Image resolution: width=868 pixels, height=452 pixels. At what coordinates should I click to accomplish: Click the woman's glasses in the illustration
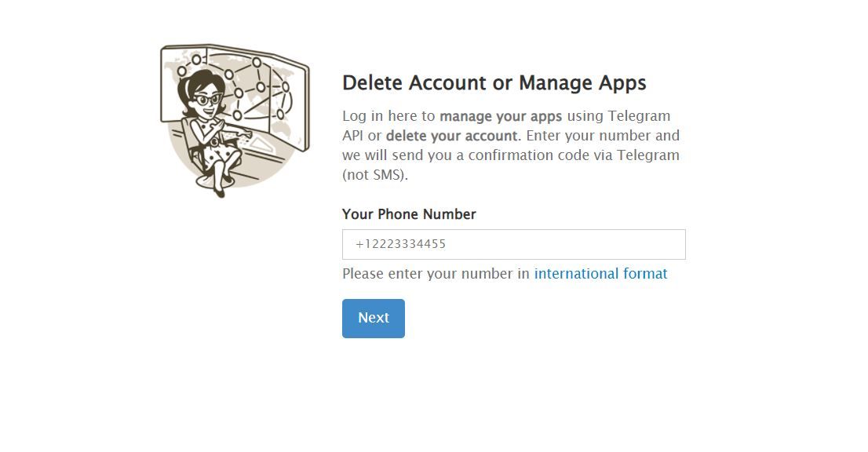[x=208, y=100]
